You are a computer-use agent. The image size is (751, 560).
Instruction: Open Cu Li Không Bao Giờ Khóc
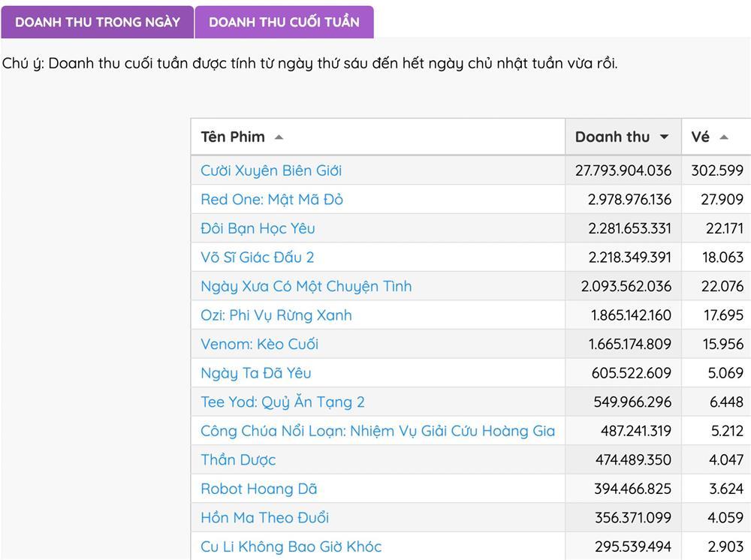pyautogui.click(x=291, y=546)
